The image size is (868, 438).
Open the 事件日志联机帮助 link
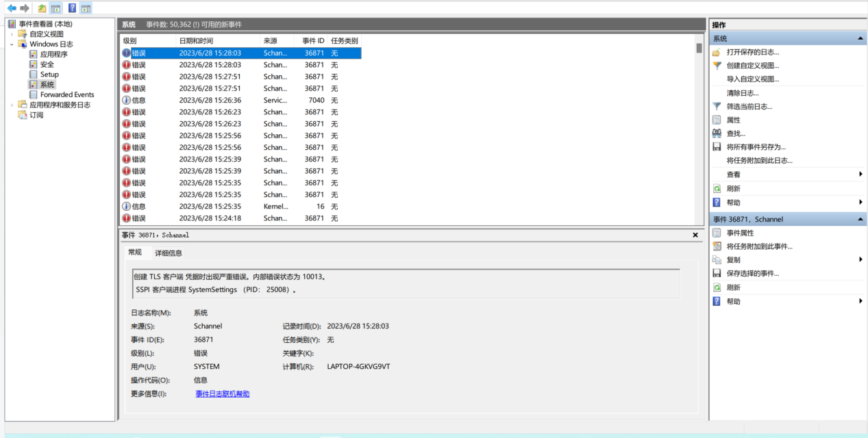[223, 394]
